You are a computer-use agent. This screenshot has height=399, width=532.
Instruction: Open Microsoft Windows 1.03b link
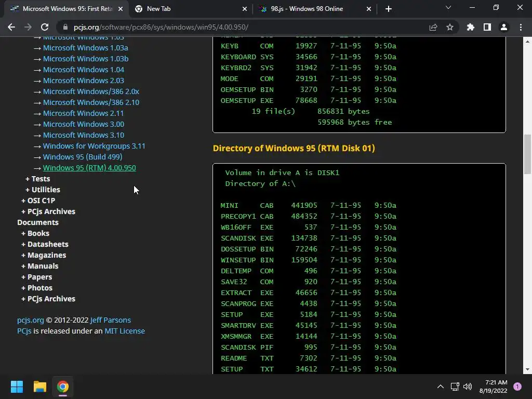pos(86,59)
